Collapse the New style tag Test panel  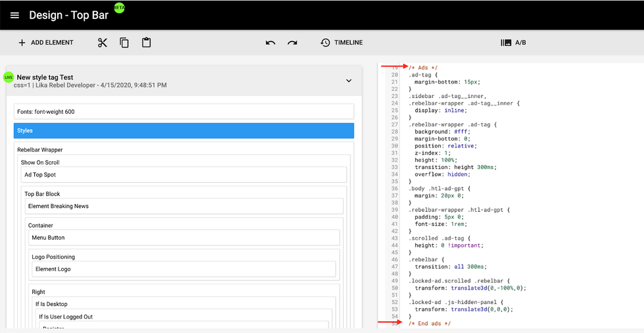tap(349, 81)
